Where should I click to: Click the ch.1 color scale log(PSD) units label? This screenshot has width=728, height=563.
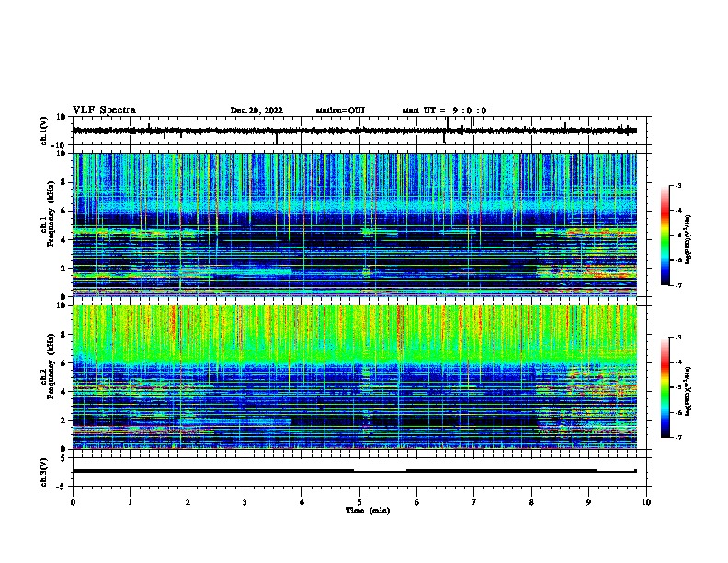coord(688,239)
